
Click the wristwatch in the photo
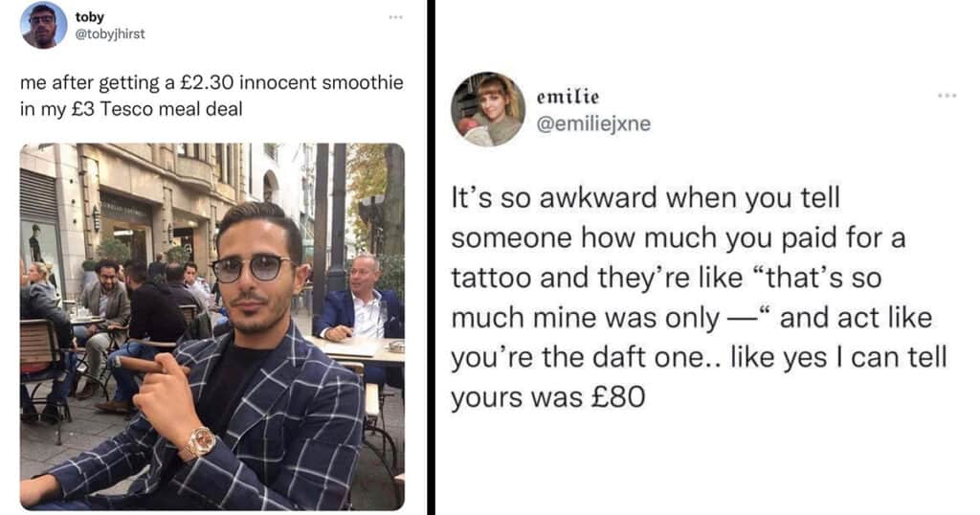tap(198, 443)
